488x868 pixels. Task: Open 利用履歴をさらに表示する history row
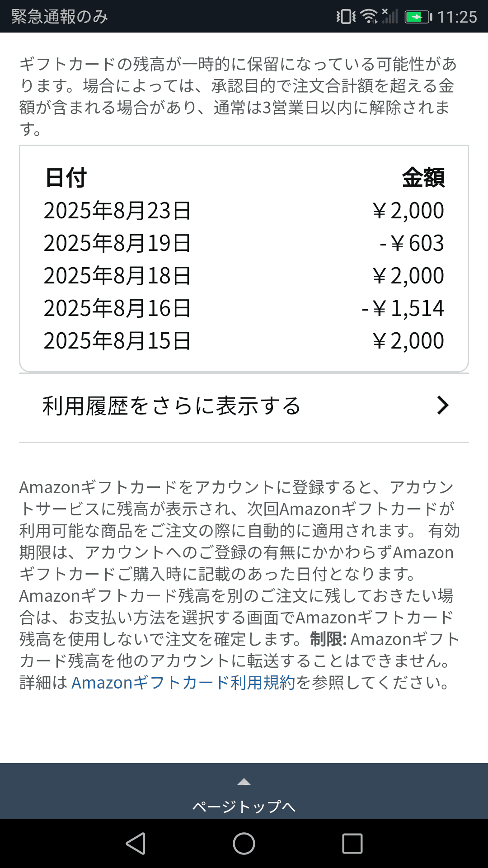coord(172,406)
